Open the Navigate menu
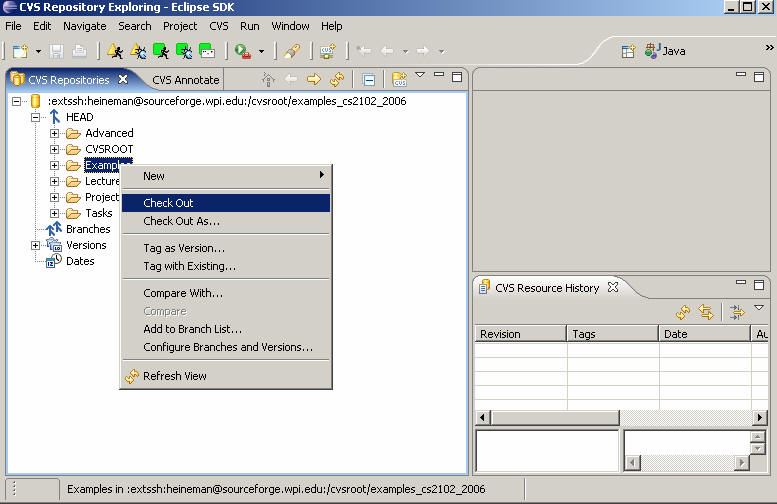Screen dimensions: 777x504 85,26
